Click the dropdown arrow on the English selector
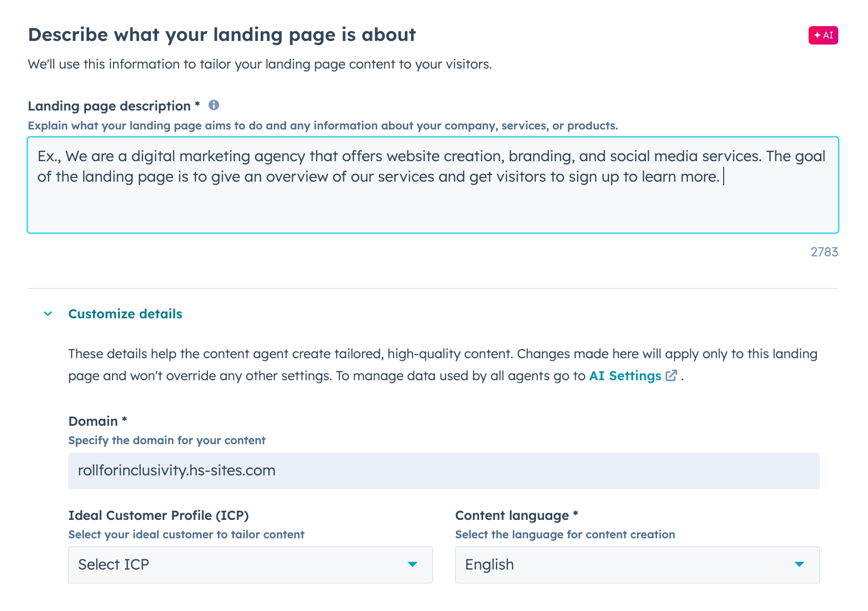This screenshot has width=868, height=611. (x=799, y=564)
